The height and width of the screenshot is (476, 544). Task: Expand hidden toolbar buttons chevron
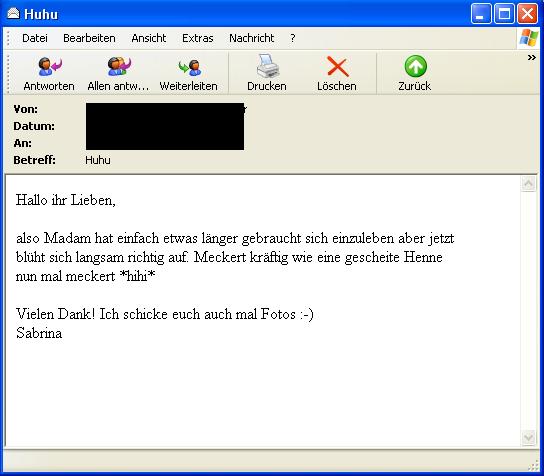pos(532,58)
